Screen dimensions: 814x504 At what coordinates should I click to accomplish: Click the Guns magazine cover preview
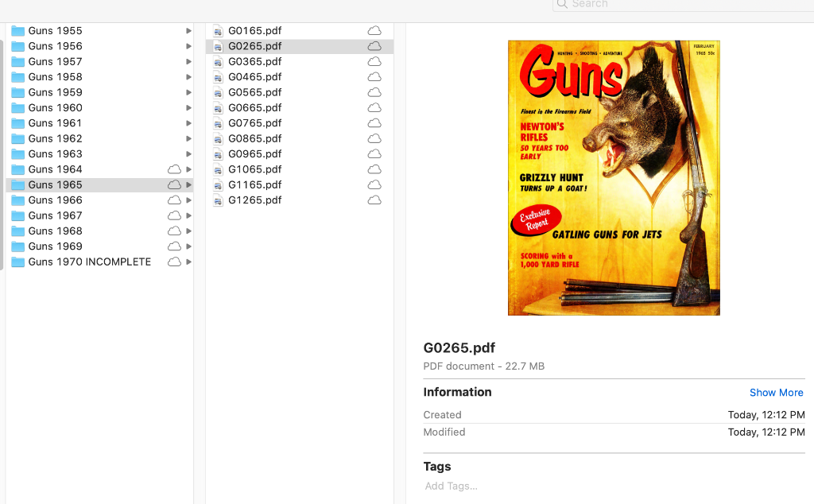(x=614, y=178)
